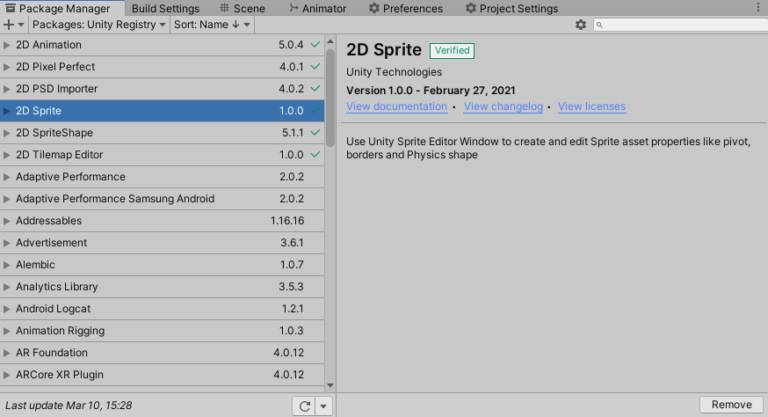Click the package list scrollbar thumb
The width and height of the screenshot is (768, 417).
330,98
